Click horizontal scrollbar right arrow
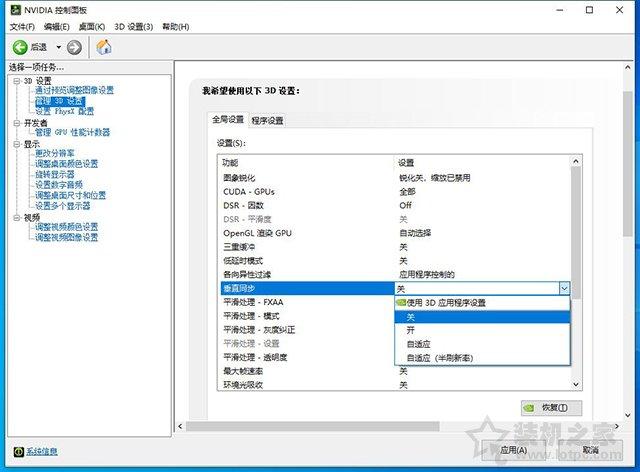 (617, 426)
